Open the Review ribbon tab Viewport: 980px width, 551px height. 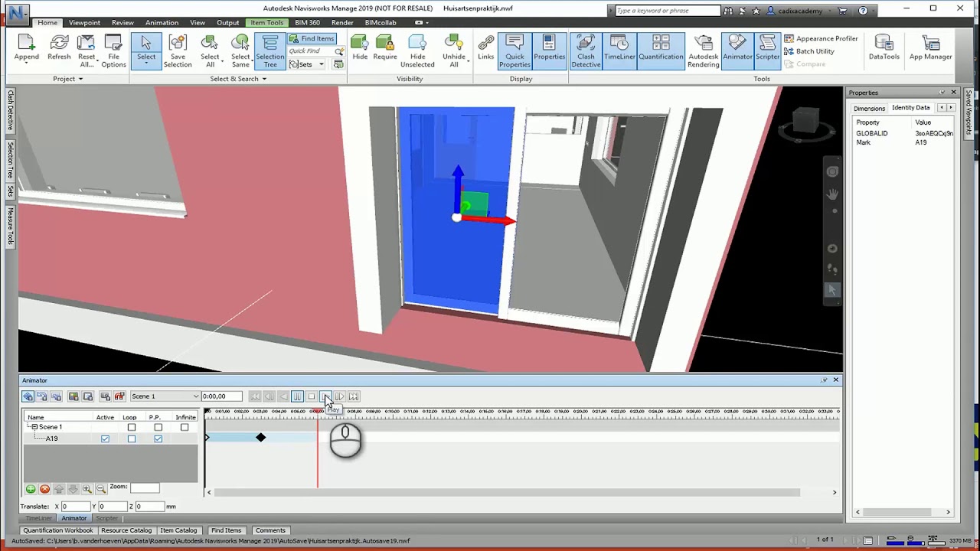[x=122, y=22]
